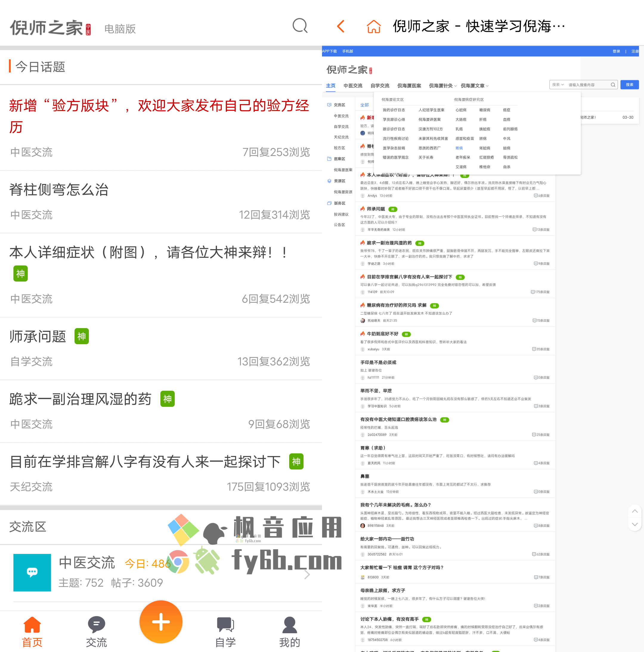Viewport: 644px width, 652px height.
Task: Click 验方区 in the web sidebar
Action: 339,148
